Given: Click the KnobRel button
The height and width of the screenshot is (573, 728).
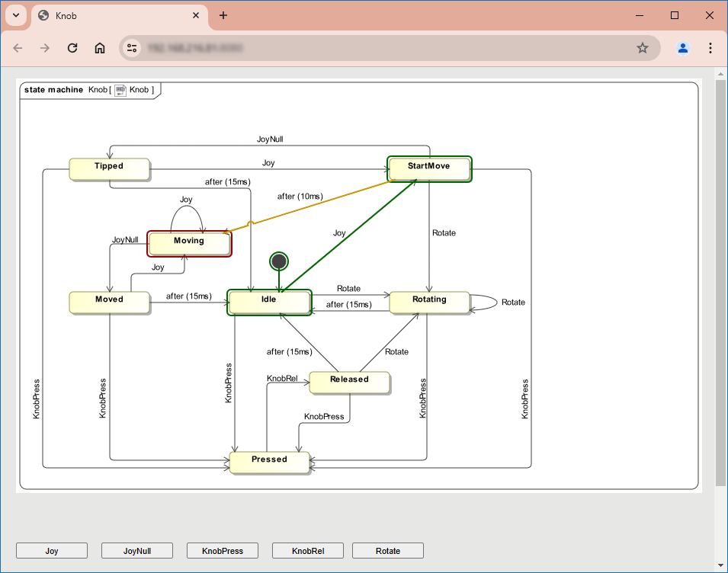Looking at the screenshot, I should tap(307, 551).
